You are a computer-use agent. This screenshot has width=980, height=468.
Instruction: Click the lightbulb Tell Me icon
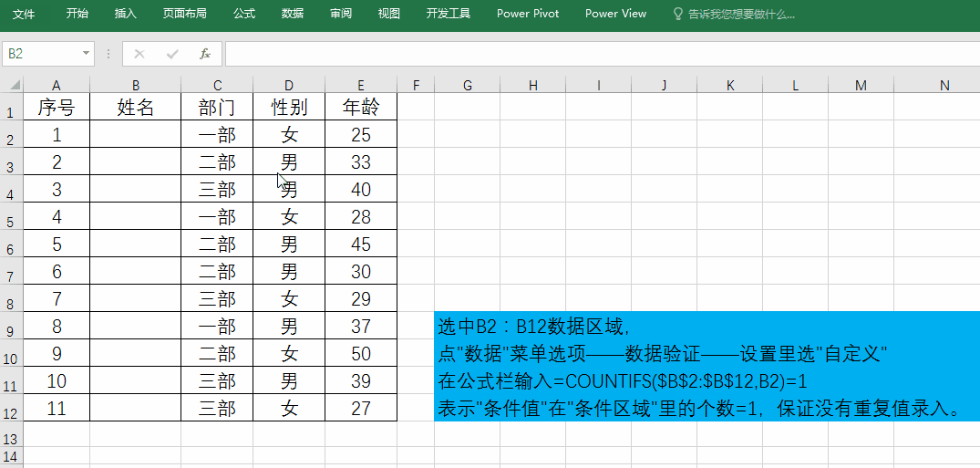(x=677, y=14)
